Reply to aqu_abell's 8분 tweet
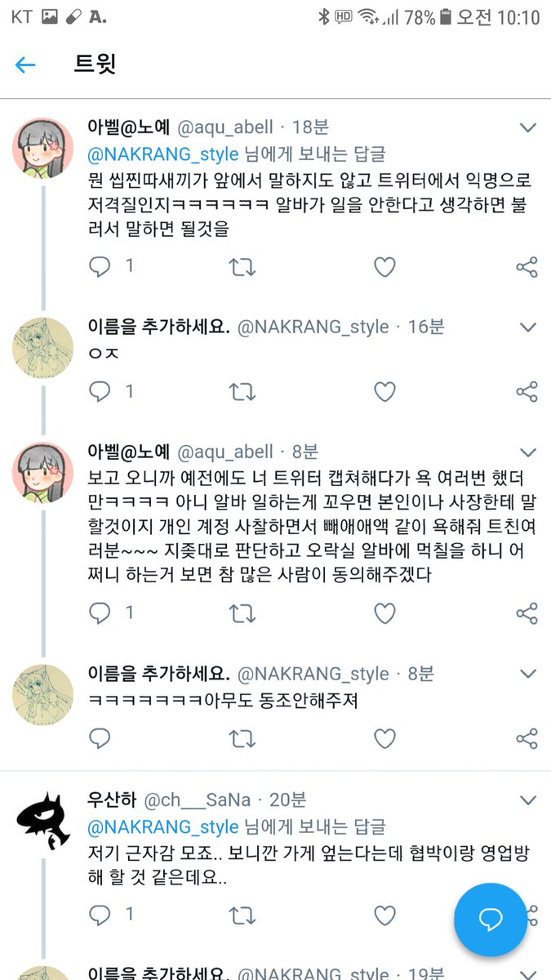Screen dimensions: 551x980 pos(100,613)
